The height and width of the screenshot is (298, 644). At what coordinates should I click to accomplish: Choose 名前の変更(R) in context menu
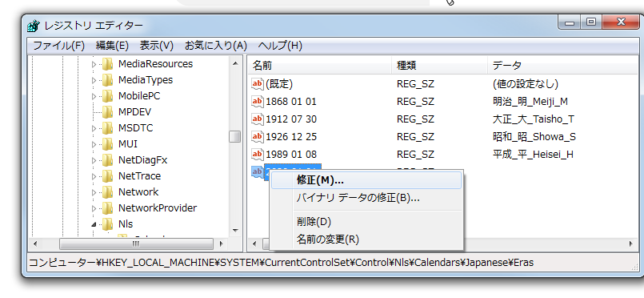click(x=366, y=240)
